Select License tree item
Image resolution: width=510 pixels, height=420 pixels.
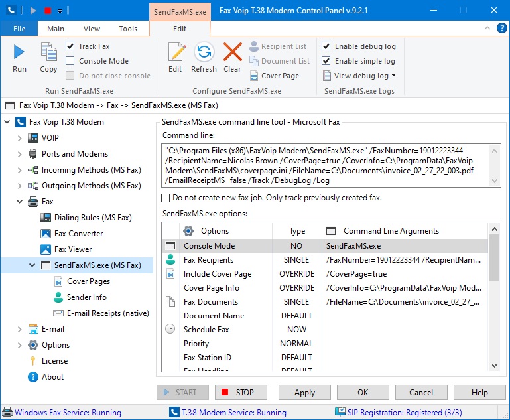tap(54, 361)
